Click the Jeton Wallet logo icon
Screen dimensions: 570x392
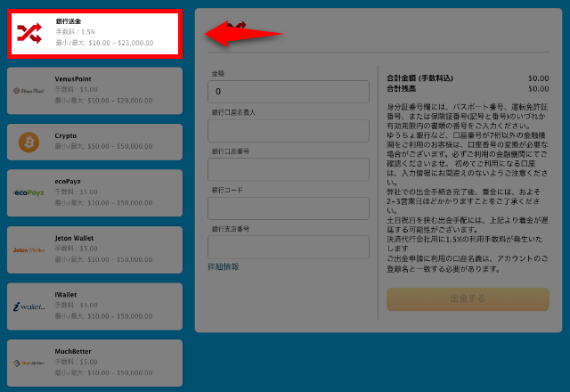29,249
